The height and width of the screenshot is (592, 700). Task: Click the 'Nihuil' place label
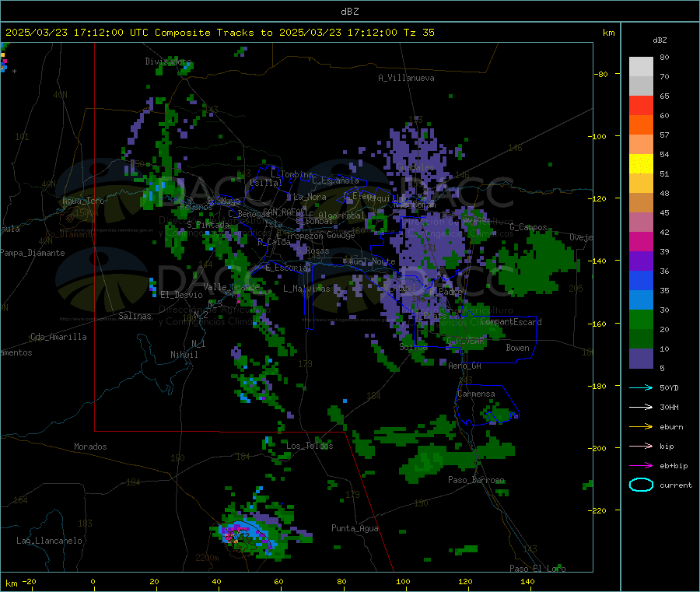click(x=184, y=355)
